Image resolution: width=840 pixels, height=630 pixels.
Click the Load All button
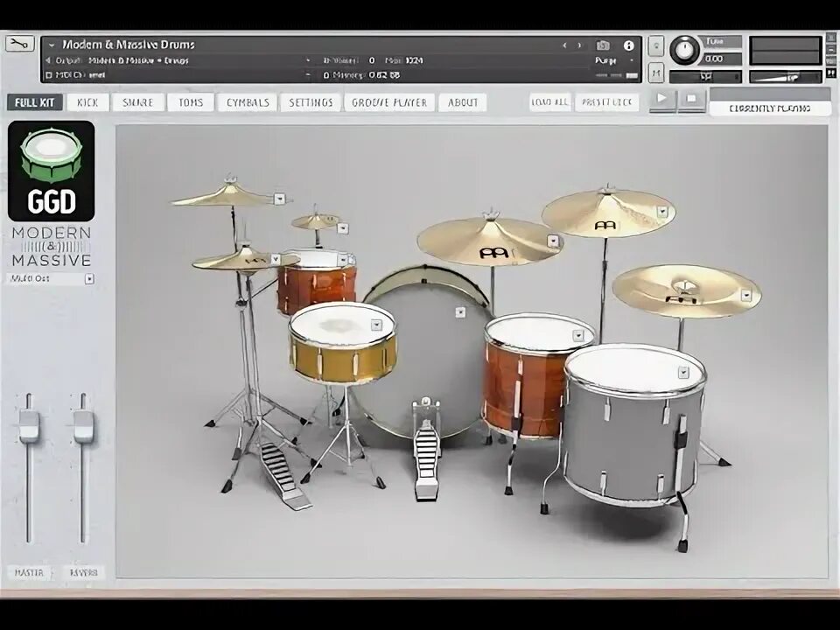click(550, 101)
